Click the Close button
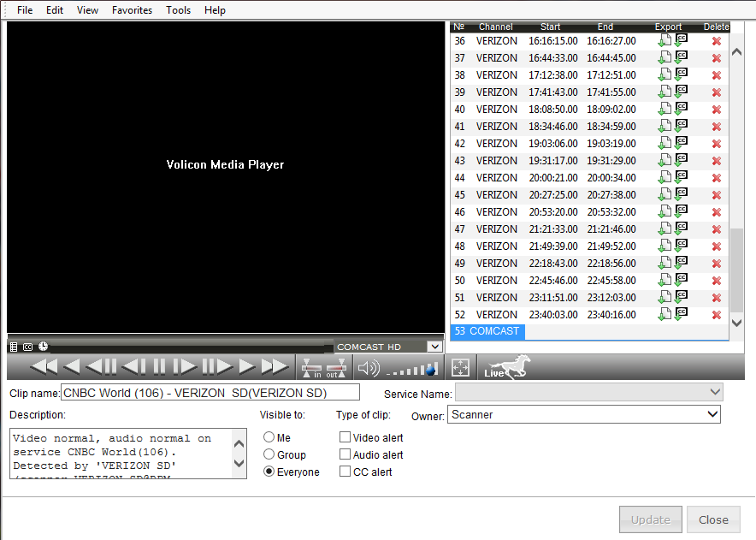 pyautogui.click(x=713, y=519)
